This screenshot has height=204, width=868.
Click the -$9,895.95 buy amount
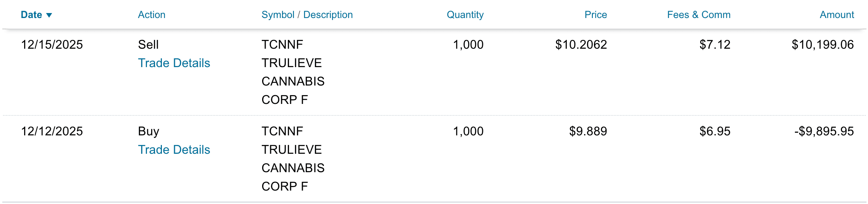pyautogui.click(x=824, y=131)
